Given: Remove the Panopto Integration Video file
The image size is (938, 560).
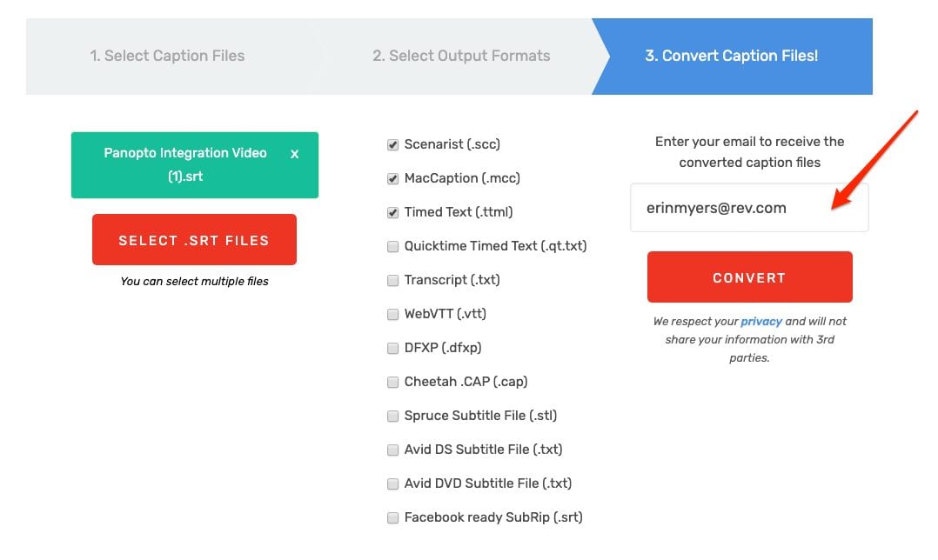Looking at the screenshot, I should click(294, 154).
